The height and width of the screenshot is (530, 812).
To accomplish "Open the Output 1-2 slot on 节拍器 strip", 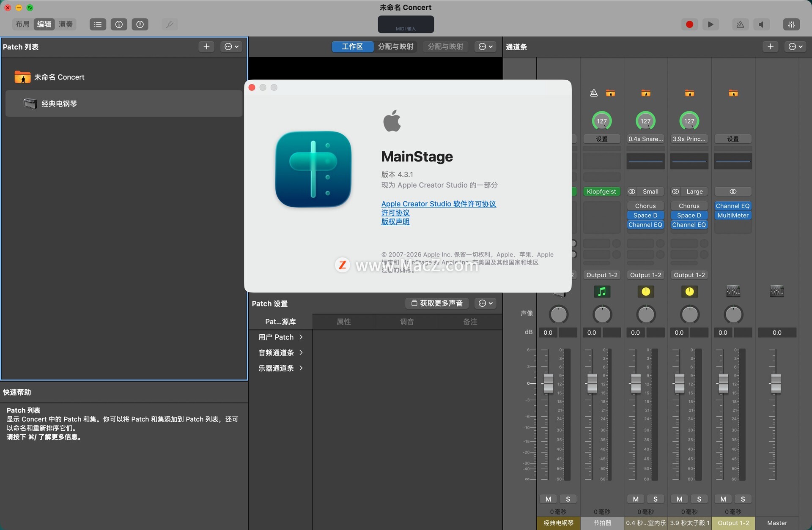I will [x=602, y=275].
